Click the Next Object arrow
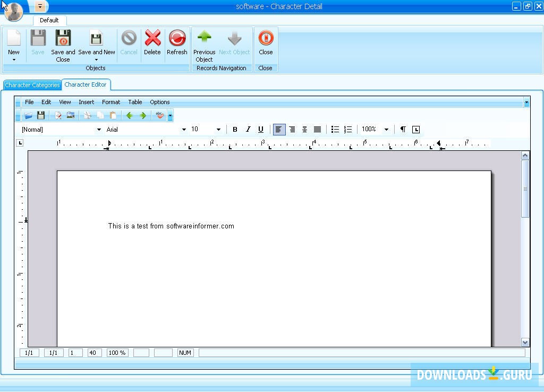544x392 pixels. (234, 42)
